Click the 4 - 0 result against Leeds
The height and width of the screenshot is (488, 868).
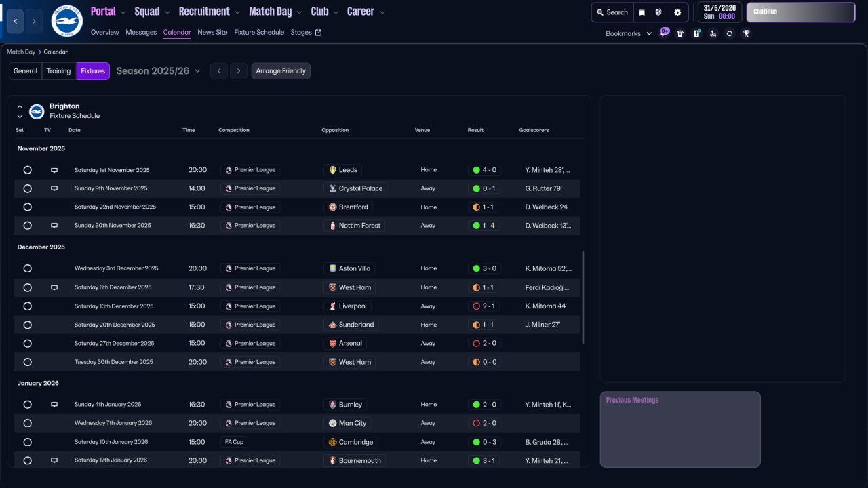484,170
